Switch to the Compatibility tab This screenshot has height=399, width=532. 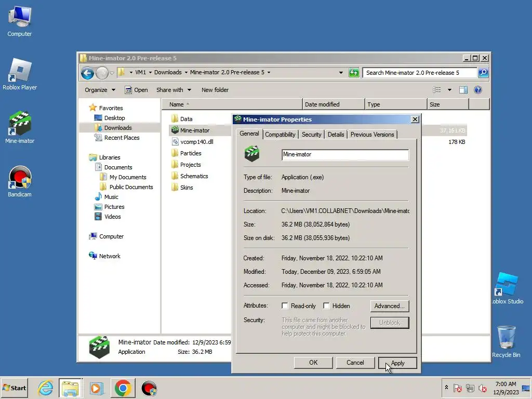(x=280, y=135)
